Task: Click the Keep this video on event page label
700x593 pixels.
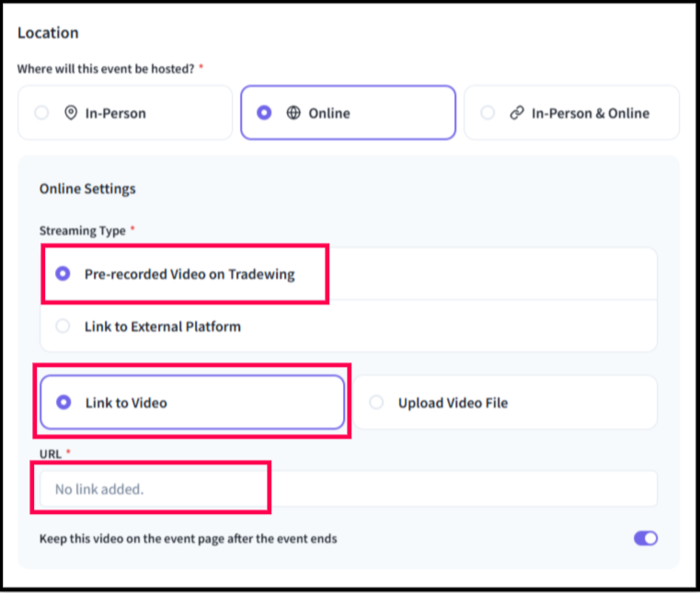Action: tap(189, 539)
